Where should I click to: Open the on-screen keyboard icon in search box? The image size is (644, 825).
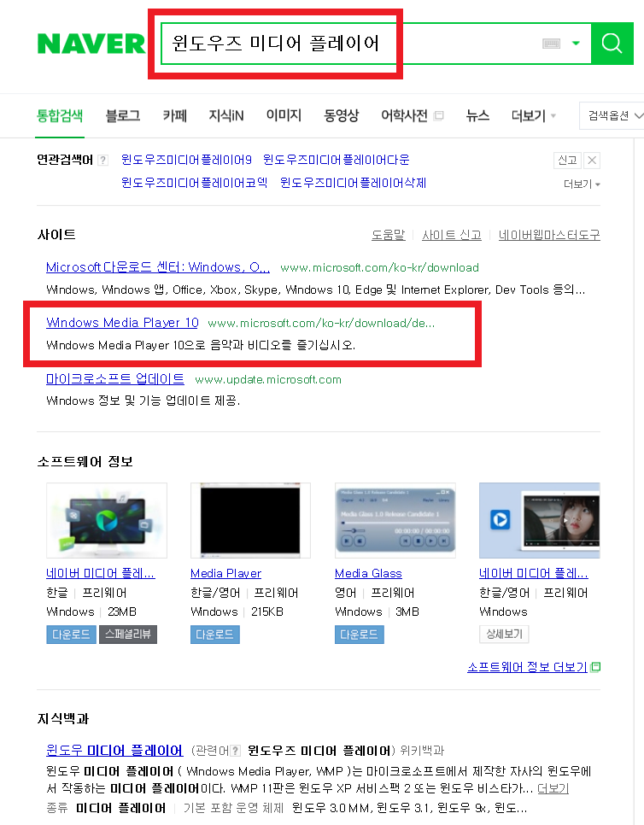point(551,44)
